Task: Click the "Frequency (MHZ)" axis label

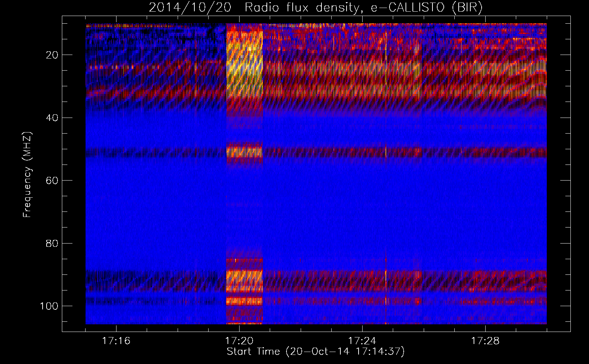Action: pyautogui.click(x=27, y=175)
